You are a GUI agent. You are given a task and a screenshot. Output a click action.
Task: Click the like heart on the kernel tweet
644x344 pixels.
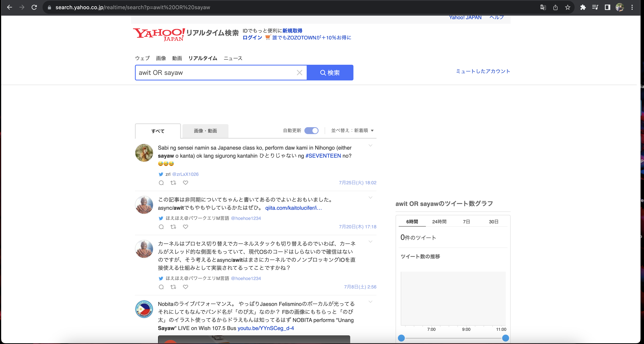pos(186,287)
